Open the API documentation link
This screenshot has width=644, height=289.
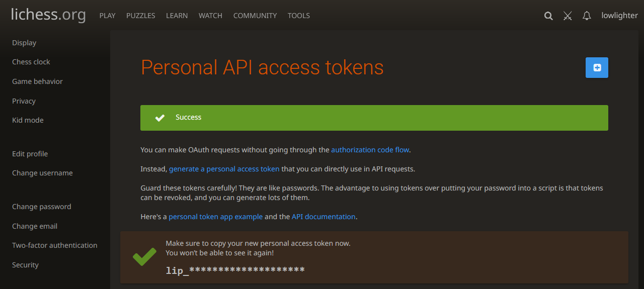point(324,217)
